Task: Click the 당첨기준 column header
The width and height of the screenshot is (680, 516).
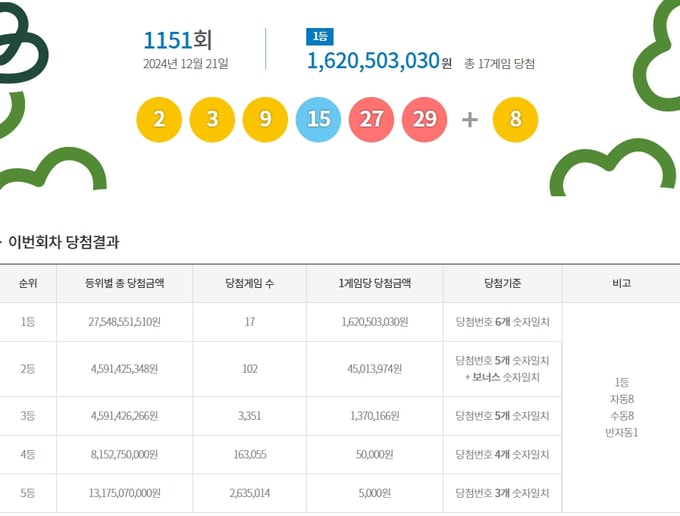Action: pos(503,284)
